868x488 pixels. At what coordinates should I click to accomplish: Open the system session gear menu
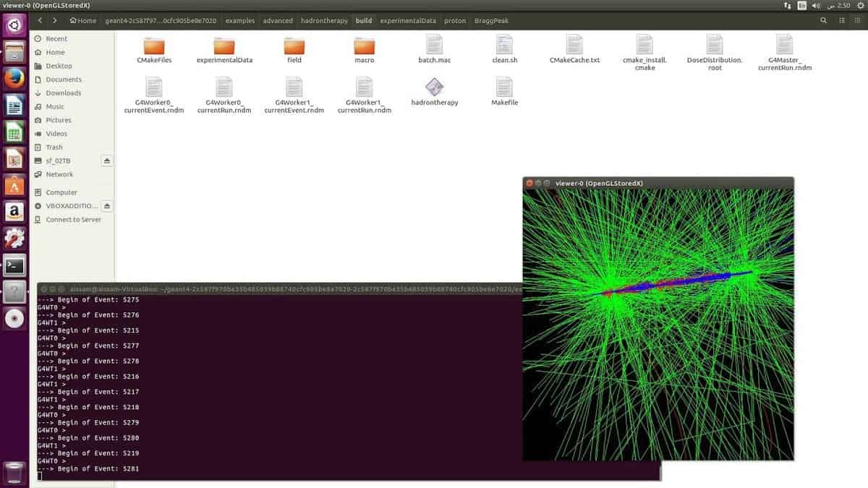(859, 6)
